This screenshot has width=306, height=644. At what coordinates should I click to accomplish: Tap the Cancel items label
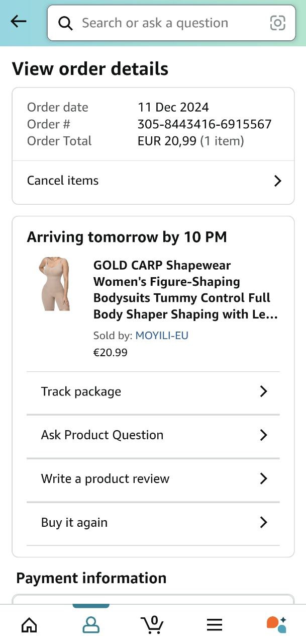click(x=63, y=181)
